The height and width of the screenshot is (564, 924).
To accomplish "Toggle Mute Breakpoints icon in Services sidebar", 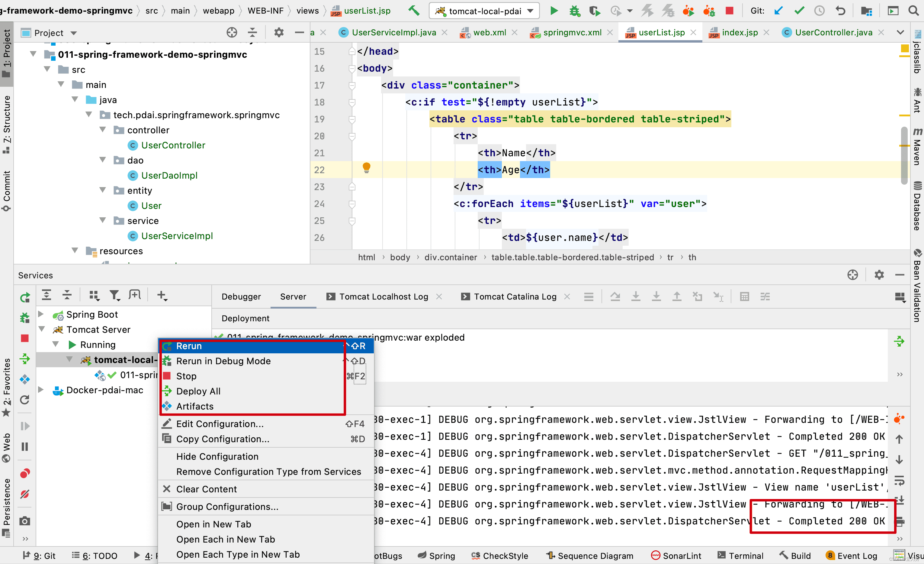I will tap(25, 494).
